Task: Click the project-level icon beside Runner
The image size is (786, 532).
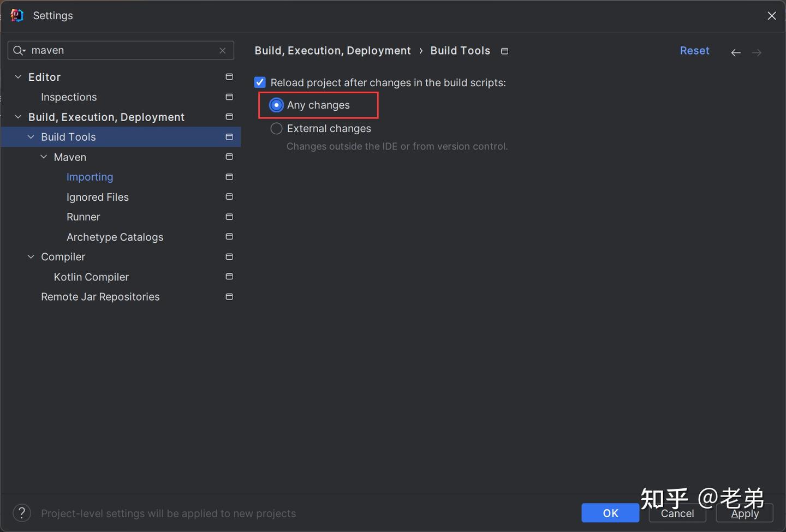Action: (229, 217)
